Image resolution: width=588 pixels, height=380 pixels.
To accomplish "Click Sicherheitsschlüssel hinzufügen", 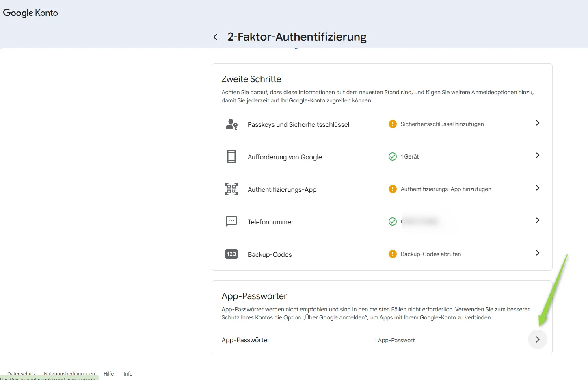I will [442, 124].
